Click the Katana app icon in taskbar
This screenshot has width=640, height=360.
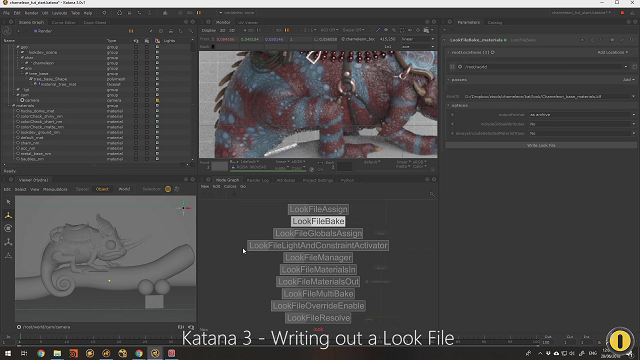tap(155, 353)
